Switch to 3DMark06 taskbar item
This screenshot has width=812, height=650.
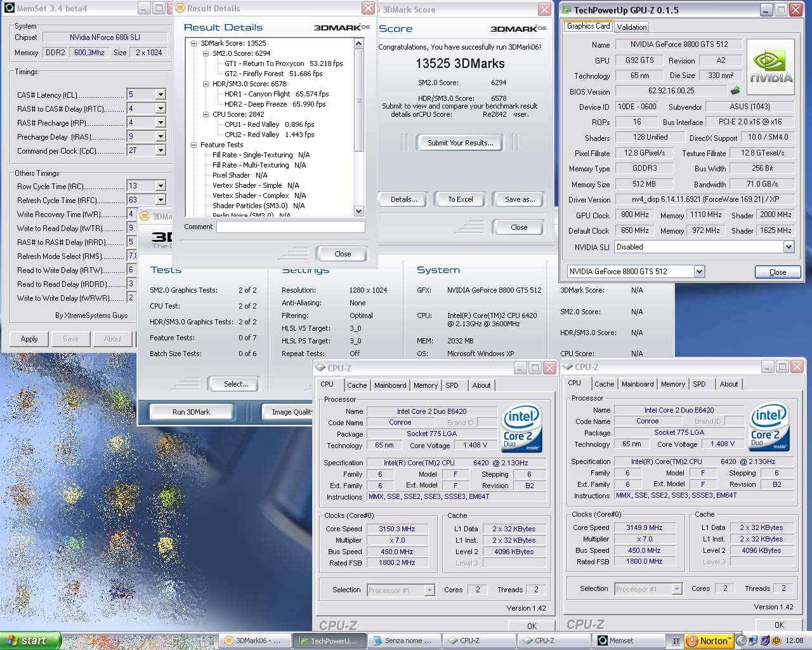tap(256, 640)
